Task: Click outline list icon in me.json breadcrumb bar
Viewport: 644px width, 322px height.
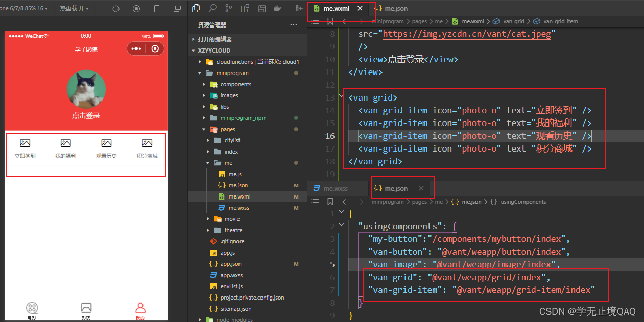Action: pyautogui.click(x=315, y=202)
